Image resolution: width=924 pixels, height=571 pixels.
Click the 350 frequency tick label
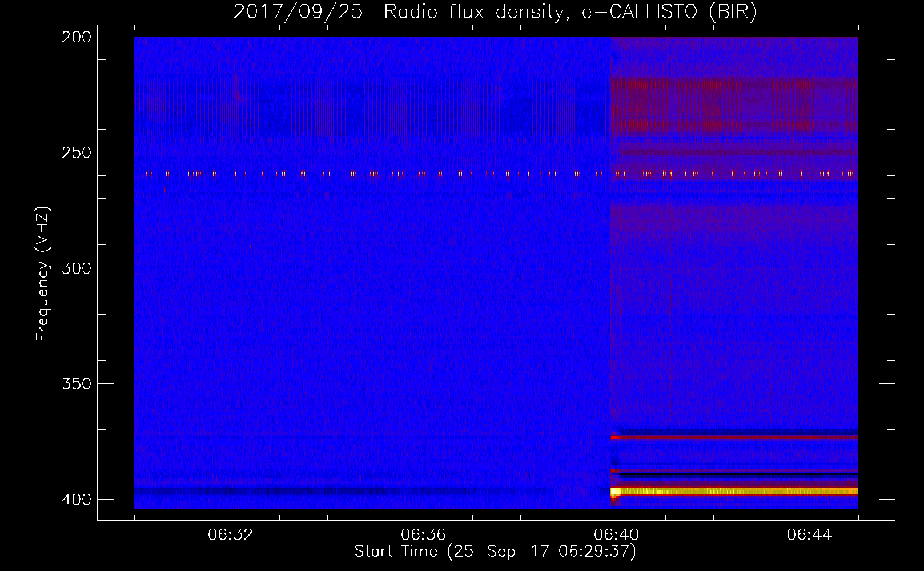point(76,384)
